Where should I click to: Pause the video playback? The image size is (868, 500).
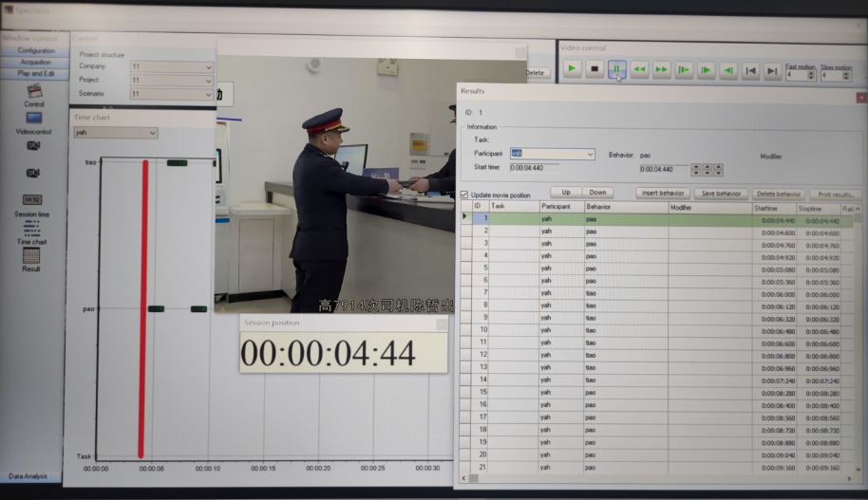617,69
